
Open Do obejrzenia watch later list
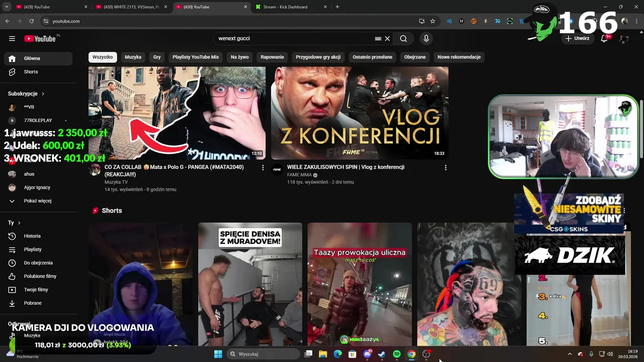38,263
